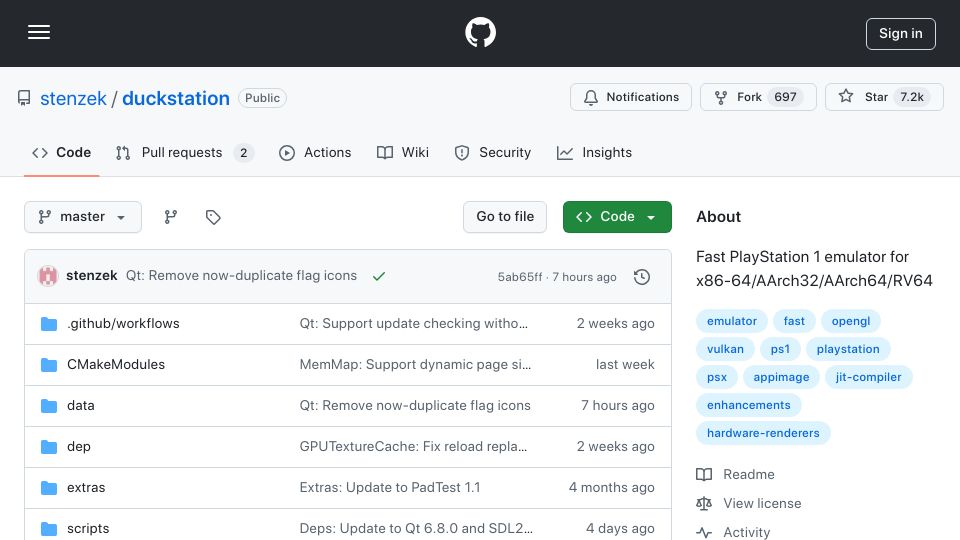Click the Notifications bell button
Screen dimensions: 960x540
pyautogui.click(x=631, y=97)
